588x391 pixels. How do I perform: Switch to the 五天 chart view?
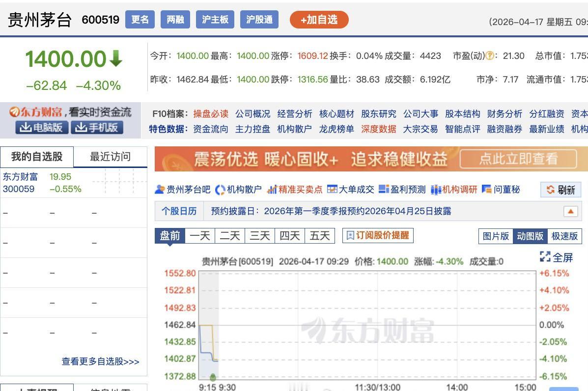point(320,235)
